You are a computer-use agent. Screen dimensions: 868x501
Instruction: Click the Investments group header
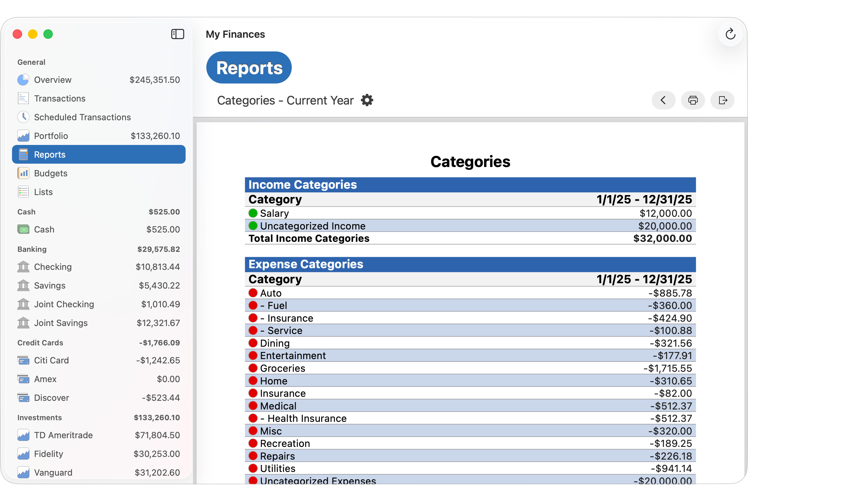39,417
